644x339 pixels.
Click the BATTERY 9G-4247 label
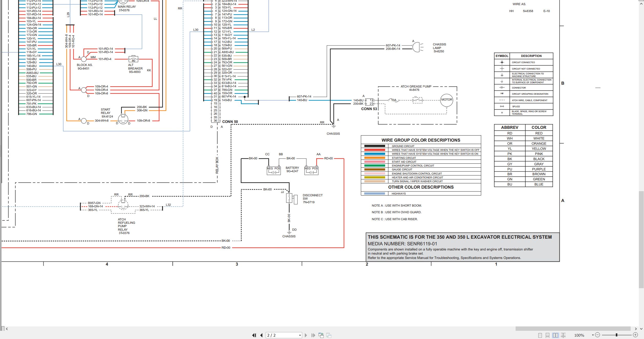(292, 169)
